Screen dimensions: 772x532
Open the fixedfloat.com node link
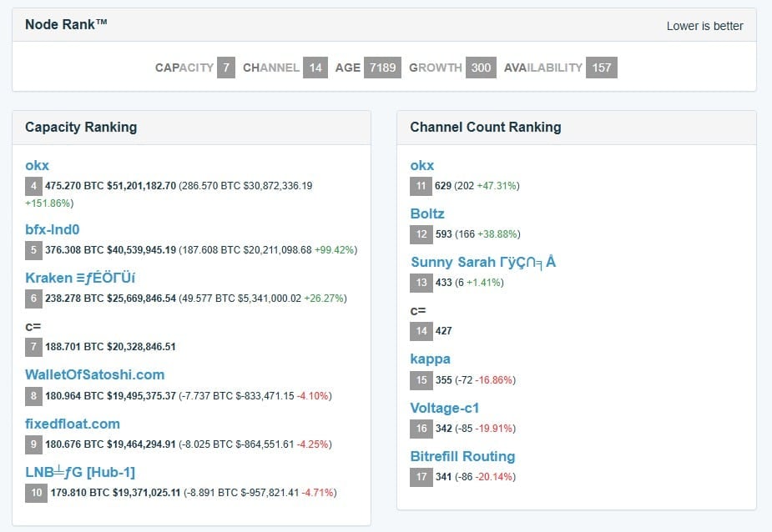pos(73,424)
